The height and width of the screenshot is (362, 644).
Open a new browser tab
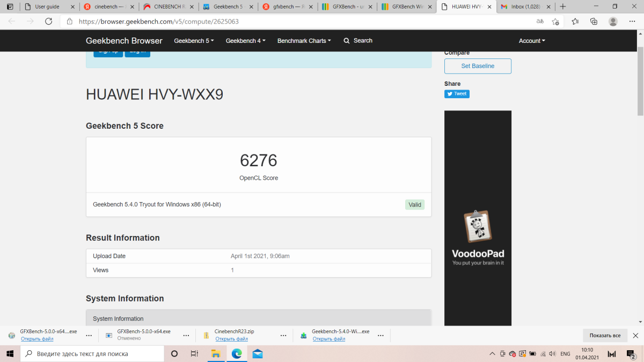pos(562,6)
